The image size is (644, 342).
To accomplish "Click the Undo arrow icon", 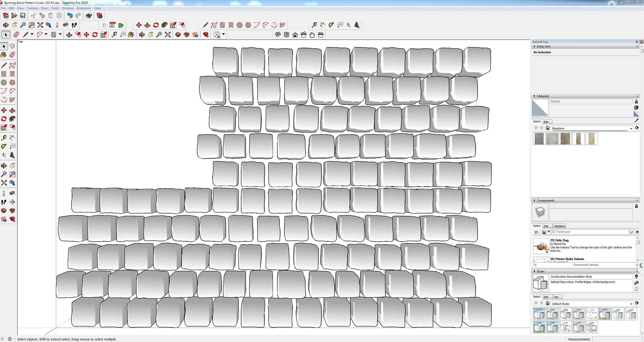I will tap(69, 15).
